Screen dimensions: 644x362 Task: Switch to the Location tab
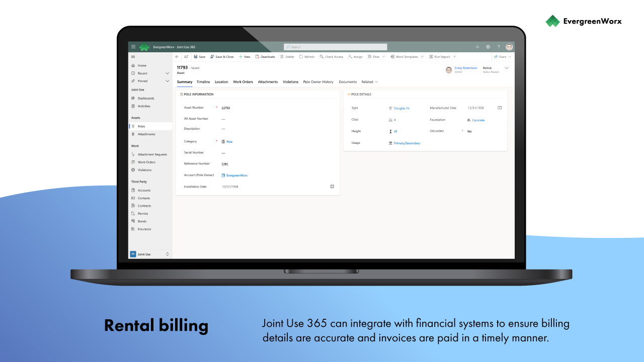click(x=221, y=82)
